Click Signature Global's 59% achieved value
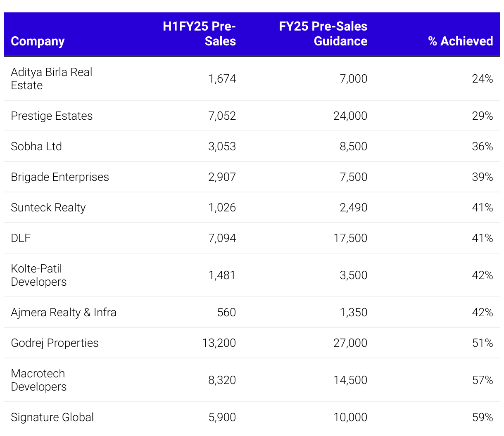Image resolution: width=504 pixels, height=436 pixels. (483, 417)
